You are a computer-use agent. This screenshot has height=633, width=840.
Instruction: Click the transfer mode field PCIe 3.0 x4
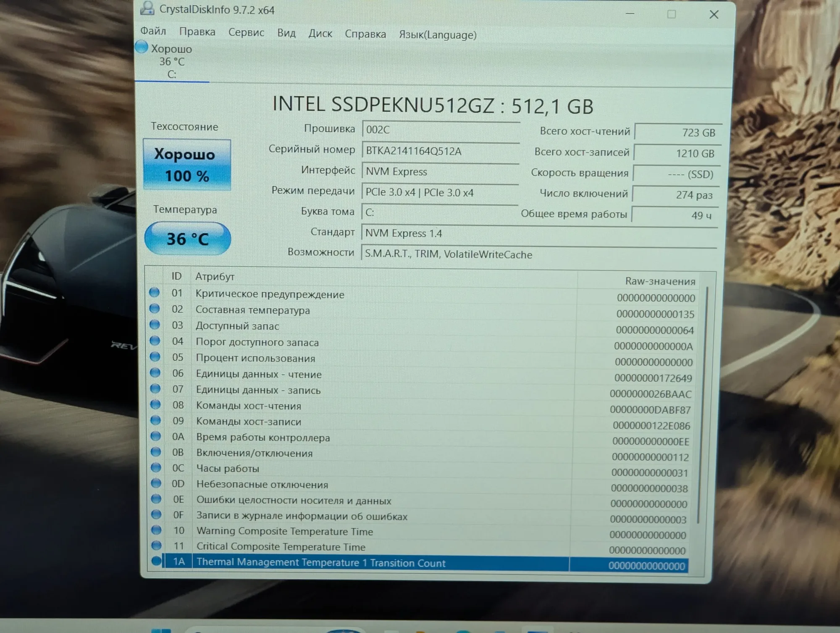point(440,192)
